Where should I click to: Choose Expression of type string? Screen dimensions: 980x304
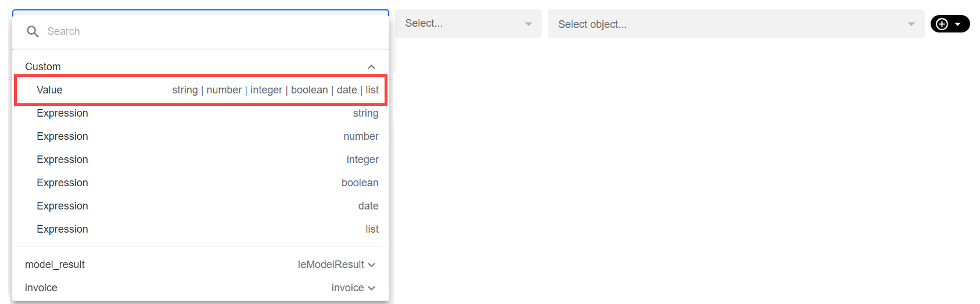tap(200, 113)
